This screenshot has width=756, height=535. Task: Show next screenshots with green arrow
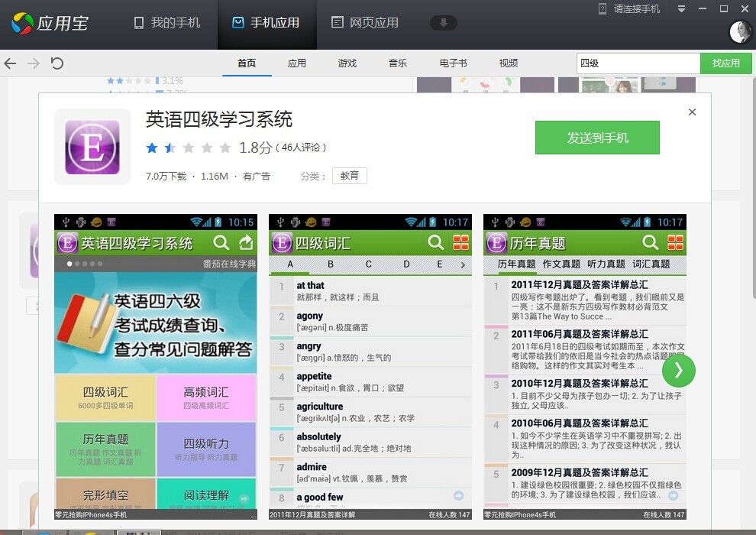pos(678,371)
